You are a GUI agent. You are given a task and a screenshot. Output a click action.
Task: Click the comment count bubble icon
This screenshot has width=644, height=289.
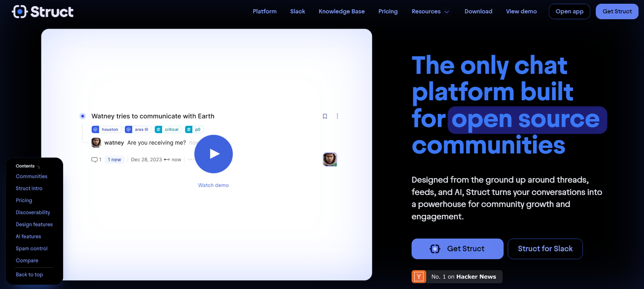(95, 160)
